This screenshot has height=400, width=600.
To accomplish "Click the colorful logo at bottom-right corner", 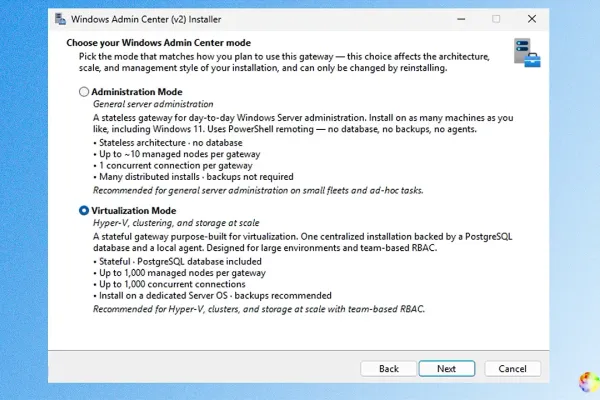I will (x=589, y=382).
